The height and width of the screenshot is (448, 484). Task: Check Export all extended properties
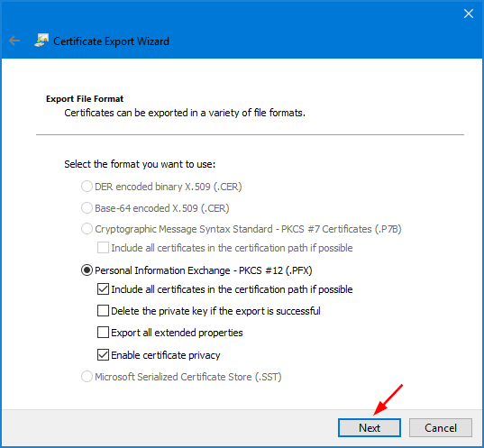[103, 333]
